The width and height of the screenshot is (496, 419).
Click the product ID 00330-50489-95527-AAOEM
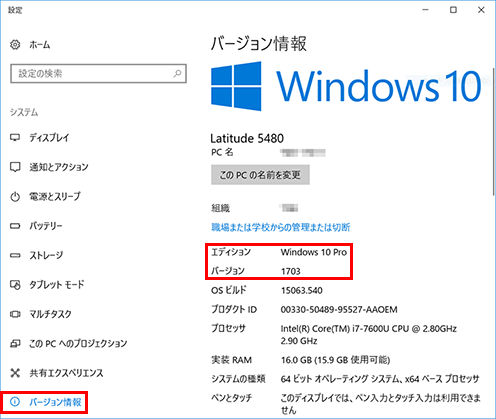pos(339,310)
